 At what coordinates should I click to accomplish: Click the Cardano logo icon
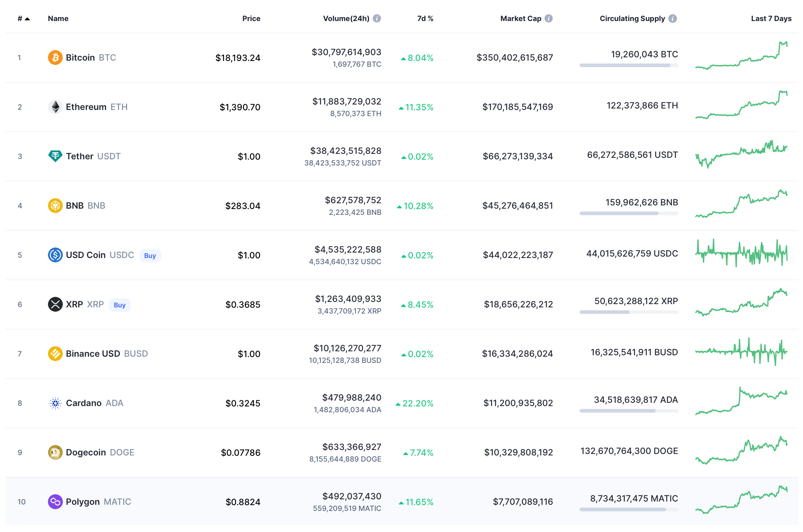click(55, 403)
